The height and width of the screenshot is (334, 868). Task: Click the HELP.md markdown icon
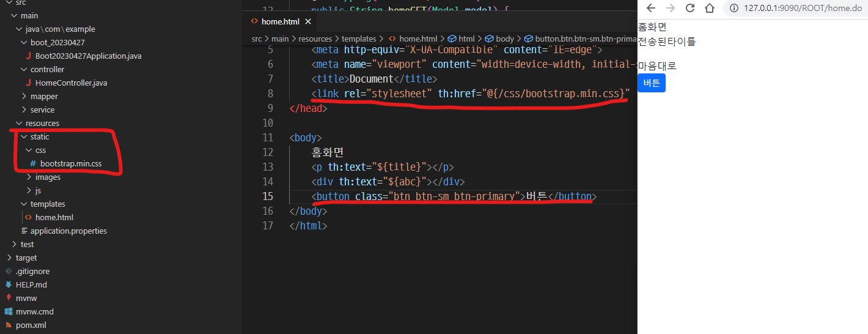pyautogui.click(x=9, y=284)
